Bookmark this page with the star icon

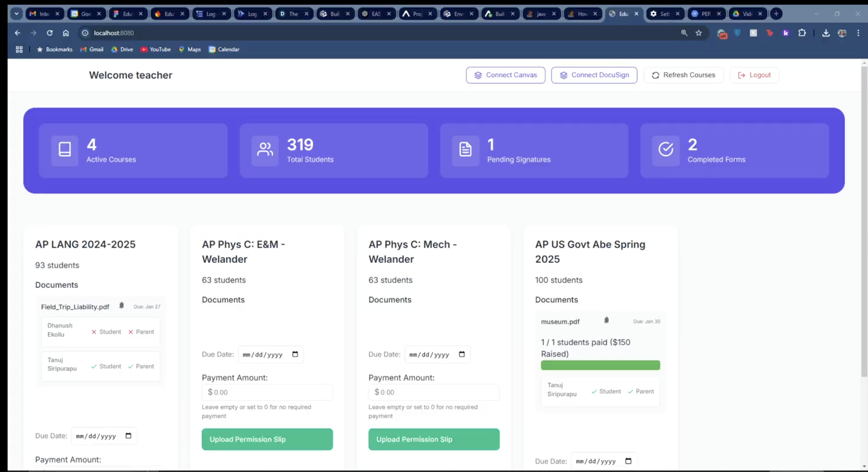(x=699, y=33)
